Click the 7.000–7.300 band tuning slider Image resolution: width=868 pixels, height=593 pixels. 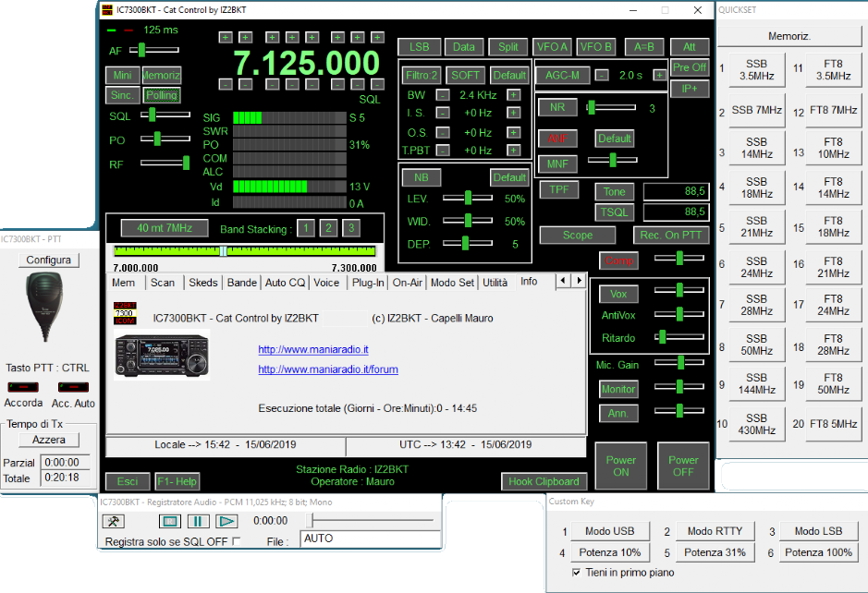[244, 251]
